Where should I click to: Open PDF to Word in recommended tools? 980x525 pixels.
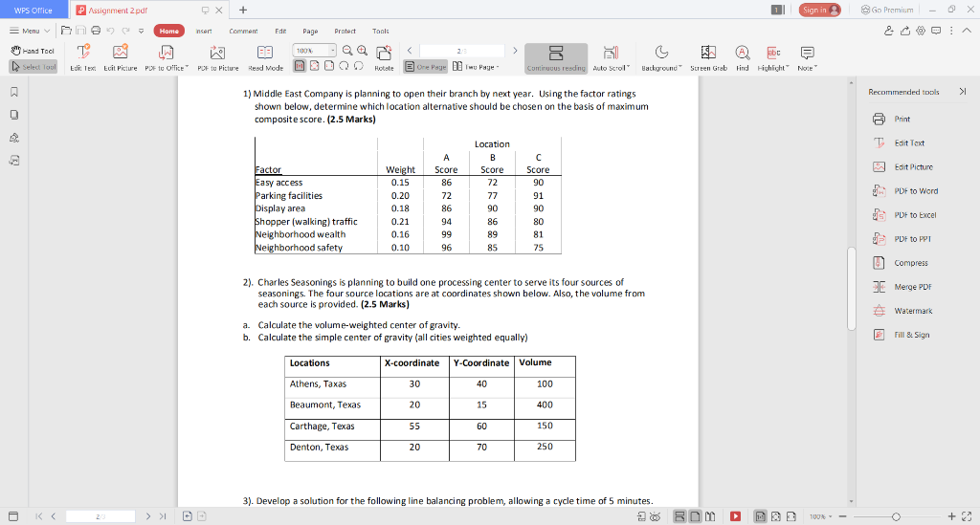[x=905, y=191]
